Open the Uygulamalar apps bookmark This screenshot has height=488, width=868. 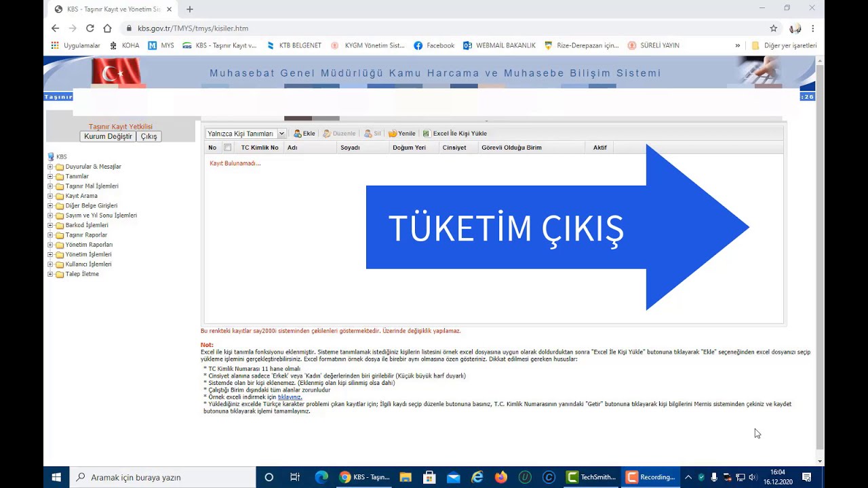(x=76, y=45)
